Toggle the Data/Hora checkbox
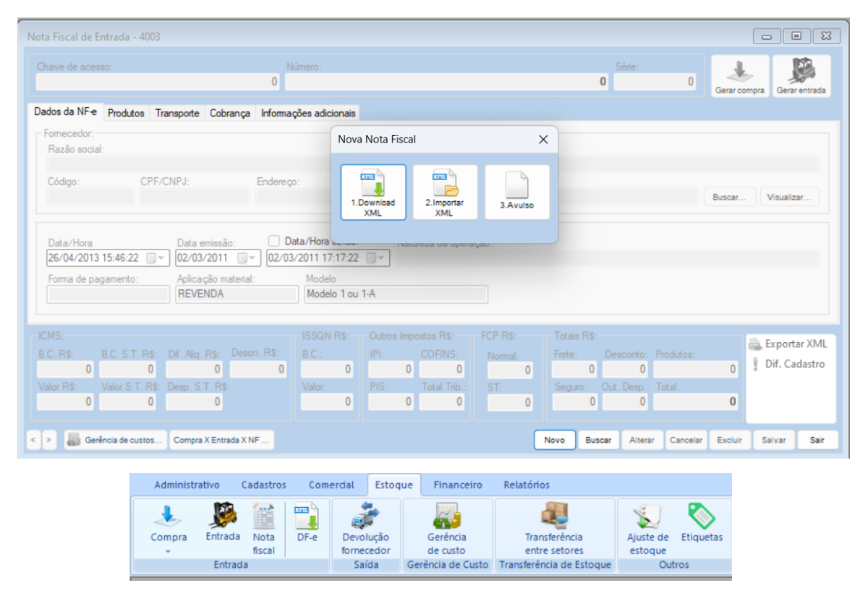Viewport: 868px width, 596px height. coord(273,241)
